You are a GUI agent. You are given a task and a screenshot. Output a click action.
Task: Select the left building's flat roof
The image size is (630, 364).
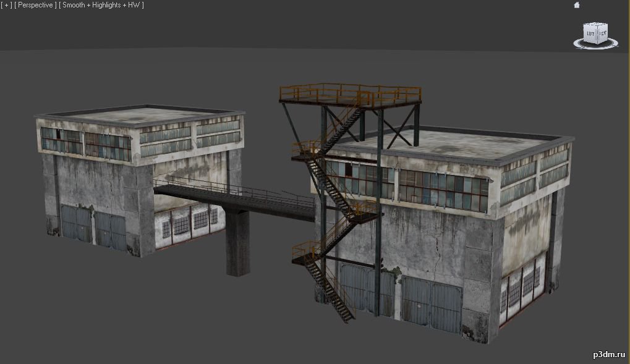[x=140, y=114]
